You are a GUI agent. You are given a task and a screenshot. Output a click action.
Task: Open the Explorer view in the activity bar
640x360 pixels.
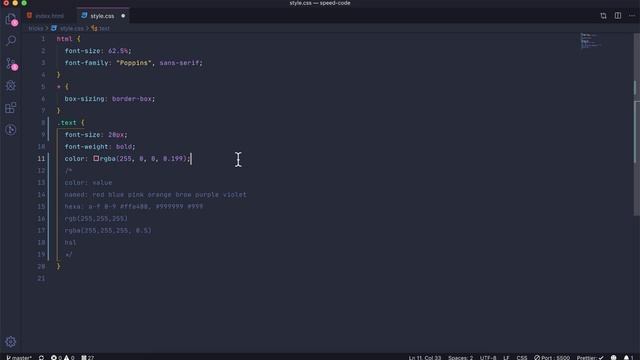11,19
